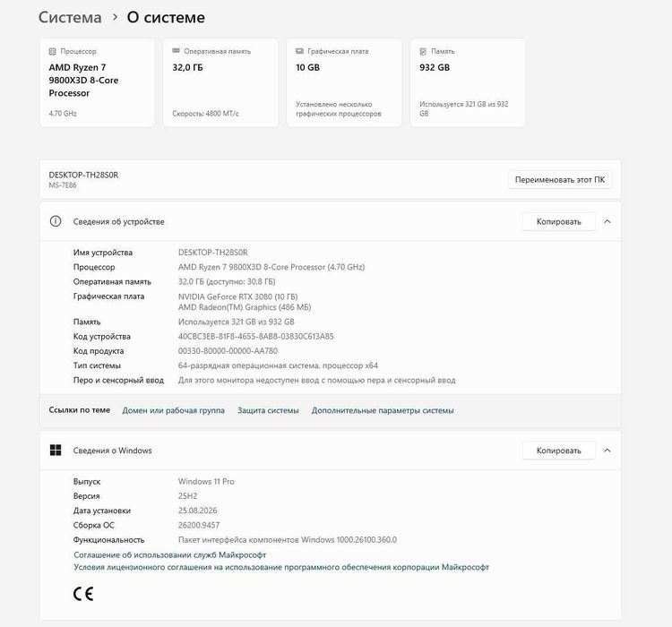Select the Перо и сенсорный ввод value text
This screenshot has width=672, height=627.
(x=316, y=380)
